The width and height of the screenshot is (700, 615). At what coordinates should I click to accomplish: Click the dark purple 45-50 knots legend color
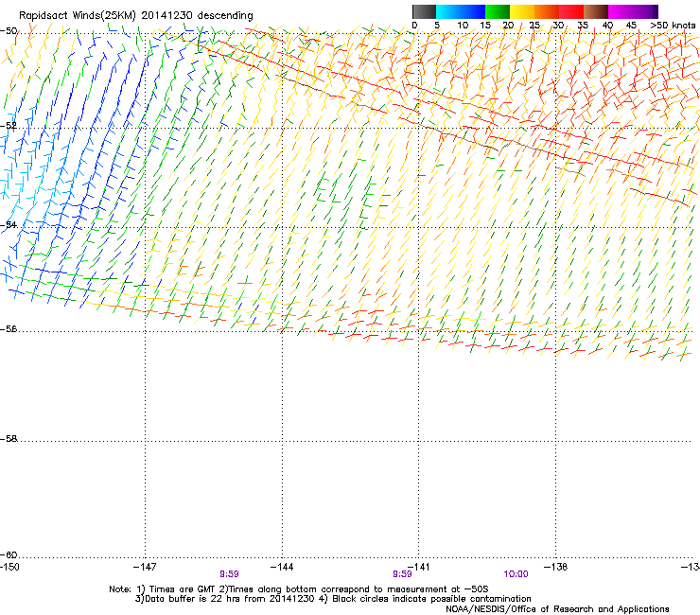[645, 11]
